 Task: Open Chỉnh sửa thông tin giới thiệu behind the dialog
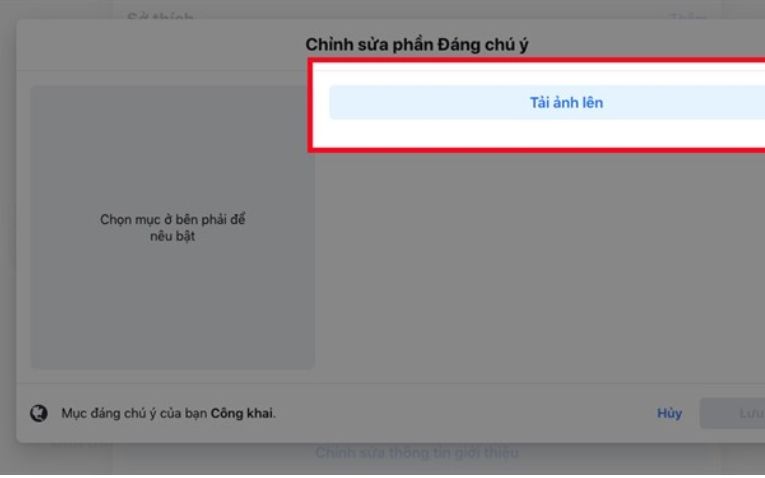click(x=417, y=453)
